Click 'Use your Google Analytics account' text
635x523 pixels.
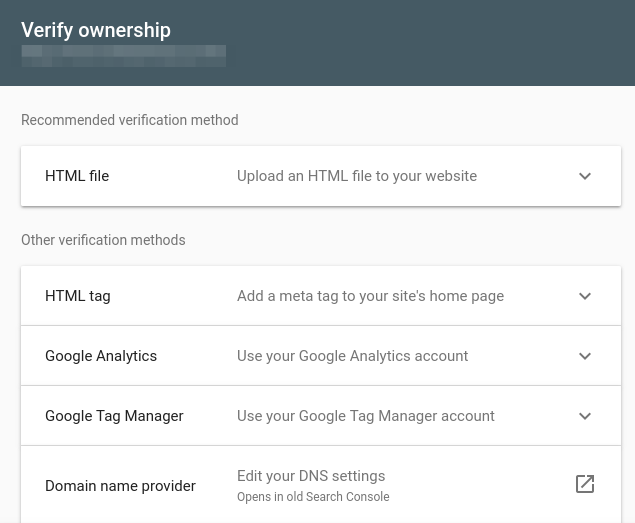pos(352,356)
